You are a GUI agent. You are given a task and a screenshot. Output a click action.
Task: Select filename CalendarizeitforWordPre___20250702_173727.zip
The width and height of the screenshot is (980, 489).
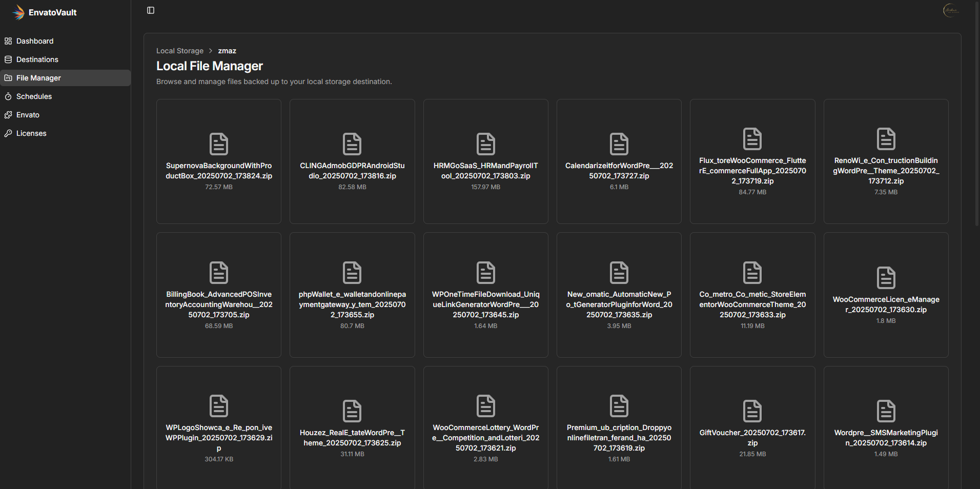click(x=619, y=171)
